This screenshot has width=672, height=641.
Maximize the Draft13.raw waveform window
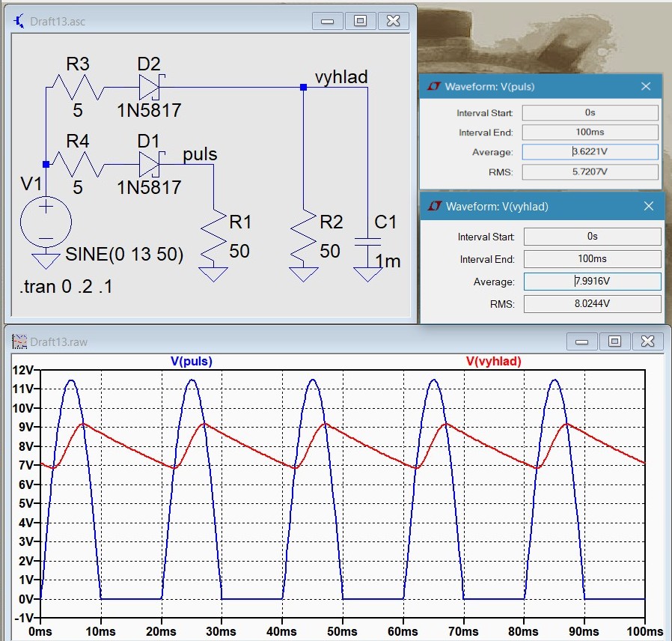[x=614, y=341]
